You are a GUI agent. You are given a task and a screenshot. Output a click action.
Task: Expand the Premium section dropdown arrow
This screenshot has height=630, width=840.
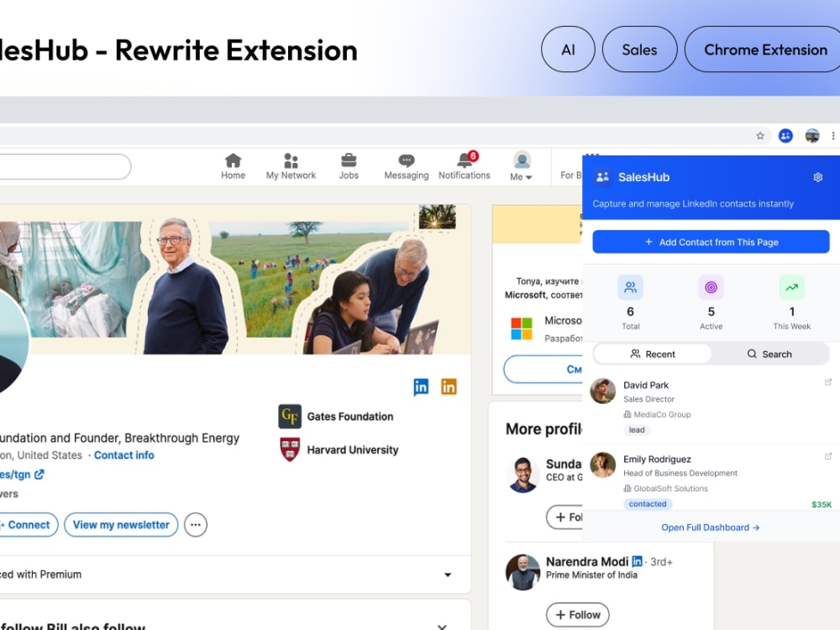point(448,575)
